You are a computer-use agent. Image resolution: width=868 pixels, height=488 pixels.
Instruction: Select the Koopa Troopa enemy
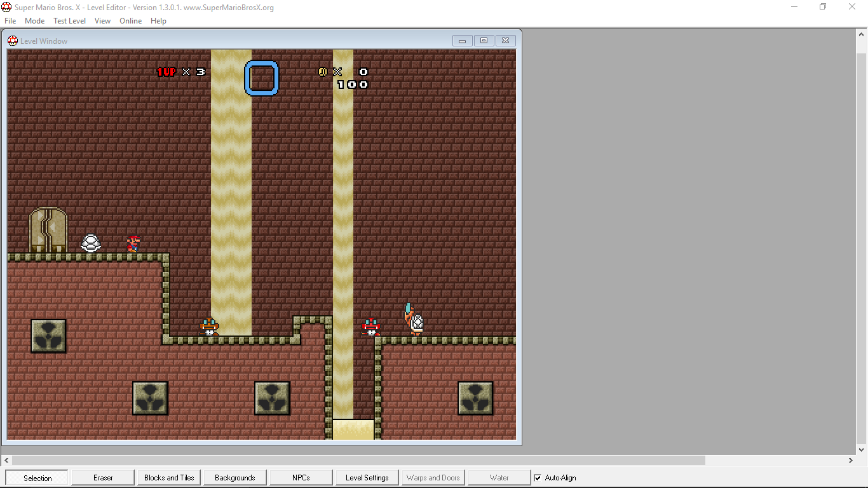(x=413, y=319)
